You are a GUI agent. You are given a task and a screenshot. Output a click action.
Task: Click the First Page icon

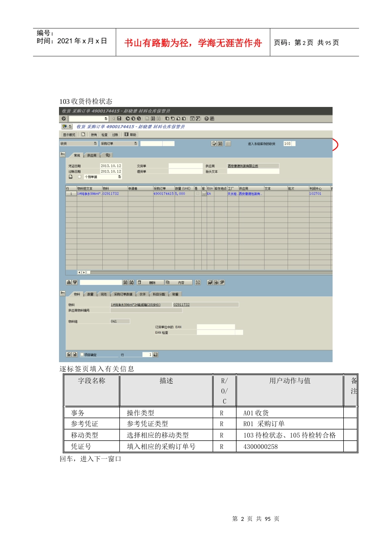click(x=167, y=119)
